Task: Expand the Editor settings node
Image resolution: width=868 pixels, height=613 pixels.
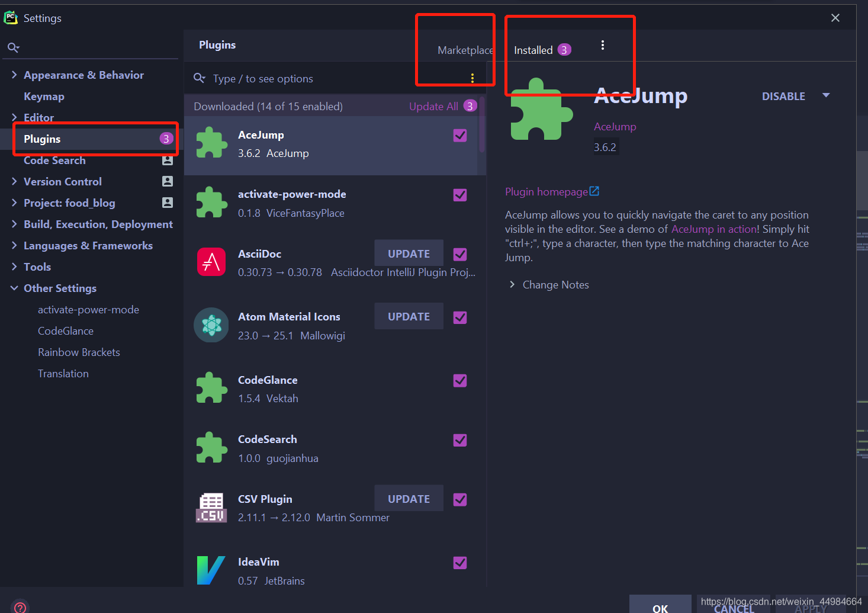Action: (14, 117)
